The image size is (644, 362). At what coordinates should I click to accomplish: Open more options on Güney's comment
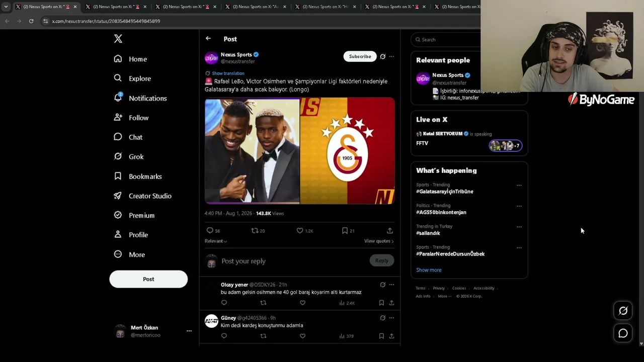click(x=391, y=318)
